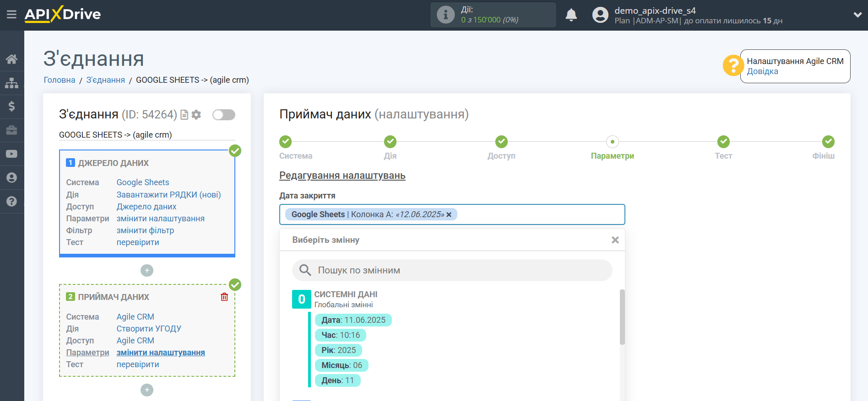Viewport: 868px width, 401px height.
Task: Open notifications bell
Action: coord(571,15)
